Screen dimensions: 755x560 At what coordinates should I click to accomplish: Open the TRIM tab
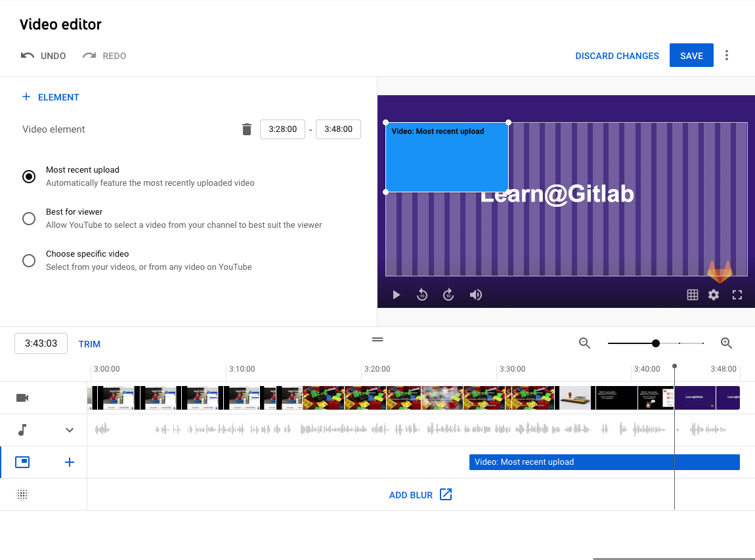89,343
